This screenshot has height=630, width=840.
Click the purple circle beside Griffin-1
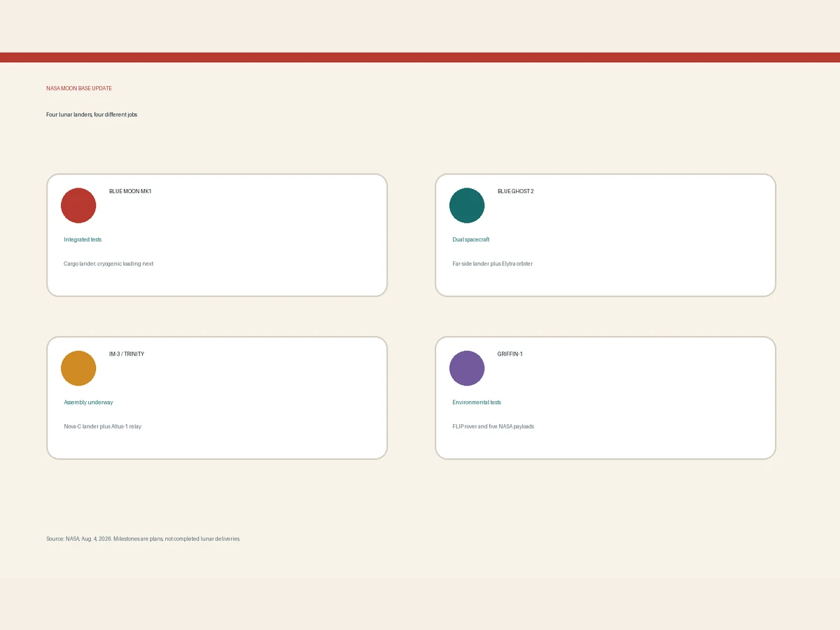click(467, 368)
